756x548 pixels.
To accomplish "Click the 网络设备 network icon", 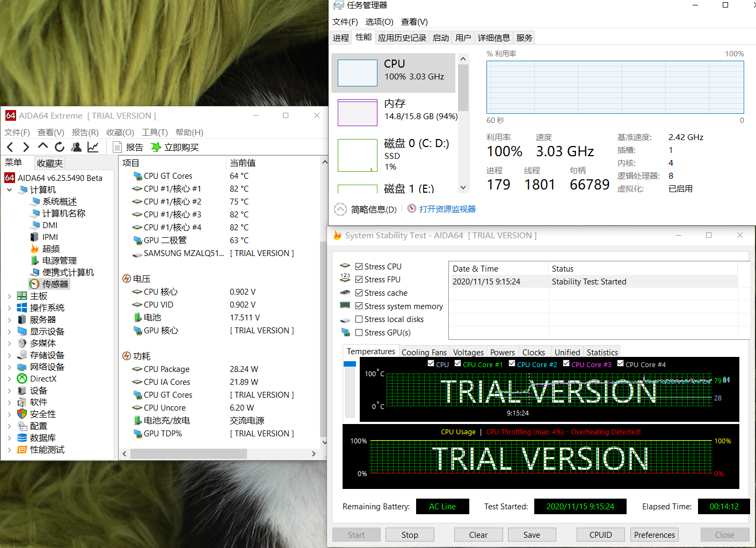I will click(22, 367).
